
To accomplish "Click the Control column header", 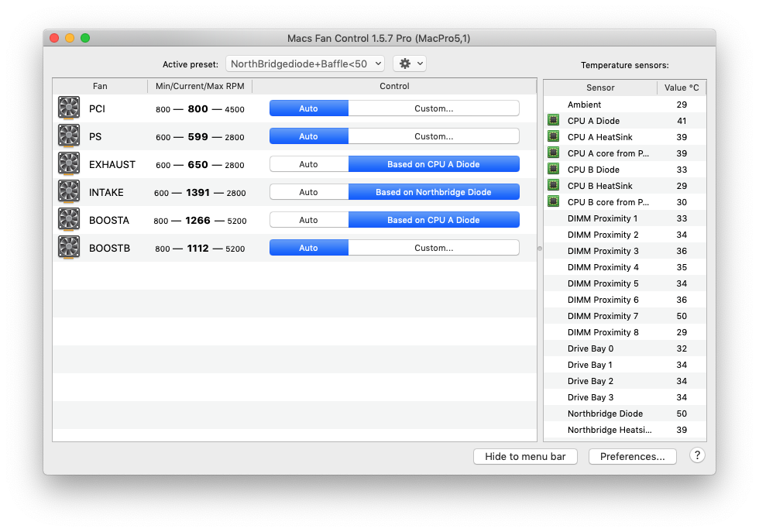I will point(394,86).
